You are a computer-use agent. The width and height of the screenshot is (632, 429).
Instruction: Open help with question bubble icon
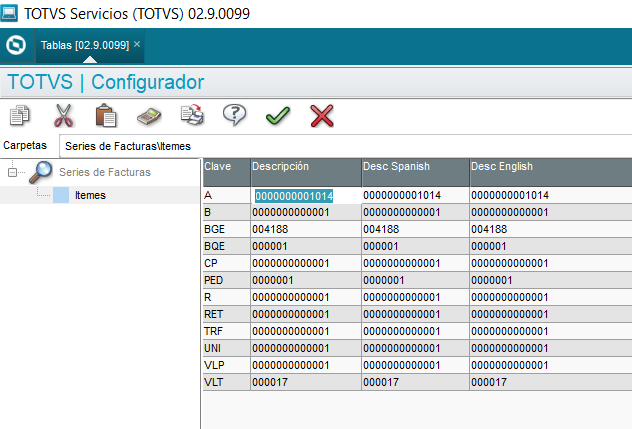(x=235, y=115)
